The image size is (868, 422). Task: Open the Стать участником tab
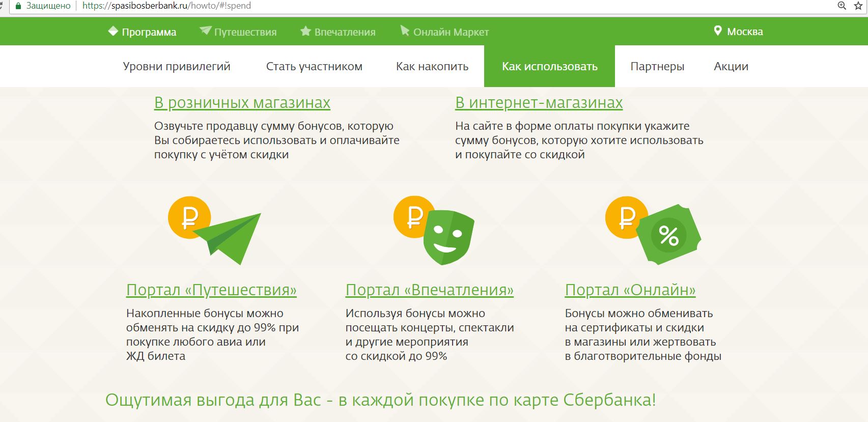[x=314, y=66]
